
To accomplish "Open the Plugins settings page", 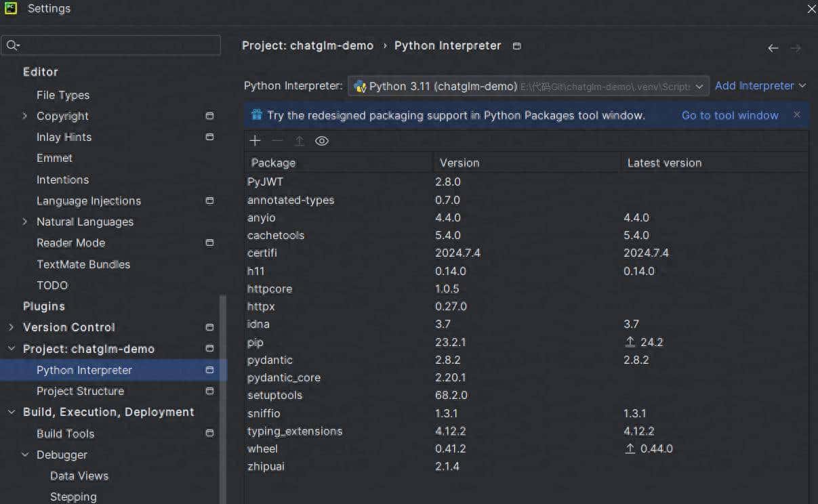I will (44, 306).
